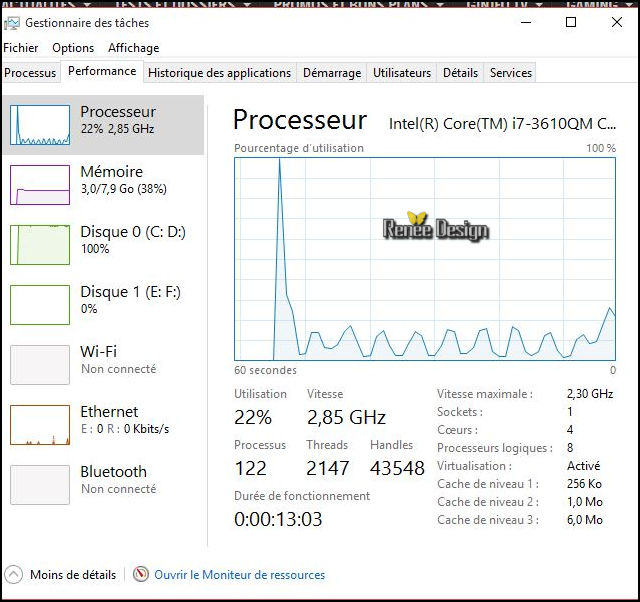Click the Mémoire 3,0/7,9 Go (38%) text
The image size is (640, 602).
(x=124, y=189)
